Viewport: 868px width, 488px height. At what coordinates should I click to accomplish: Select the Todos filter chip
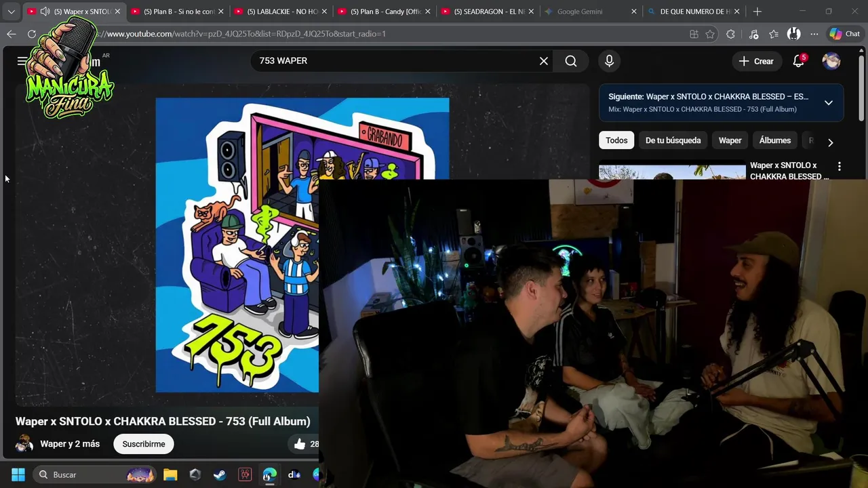(616, 140)
